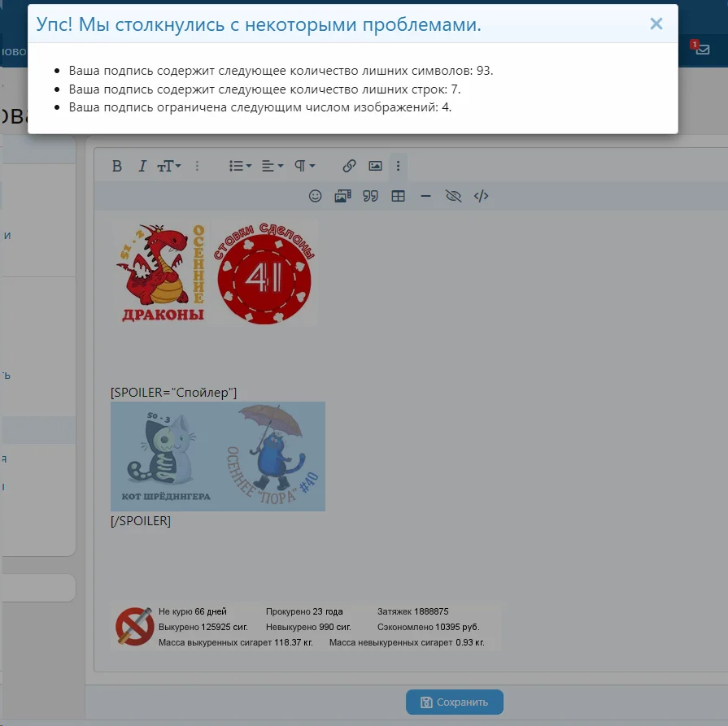Click the spoiler crossed-eye icon
The width and height of the screenshot is (728, 726).
pos(453,196)
